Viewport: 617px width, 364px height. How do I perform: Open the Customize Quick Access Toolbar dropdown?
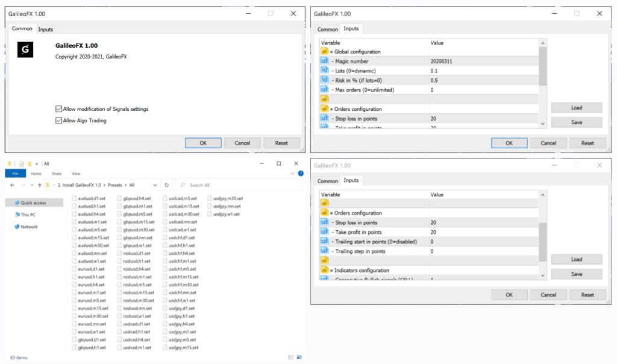[x=37, y=164]
